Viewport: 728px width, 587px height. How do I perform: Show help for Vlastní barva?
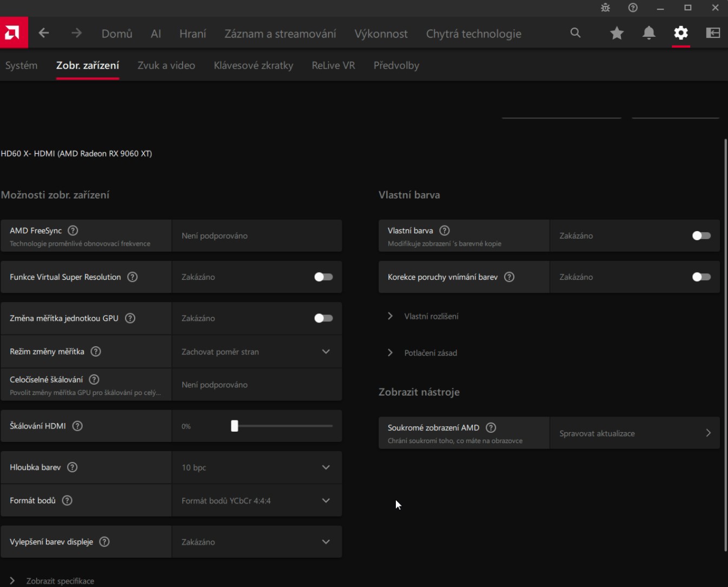click(x=445, y=230)
